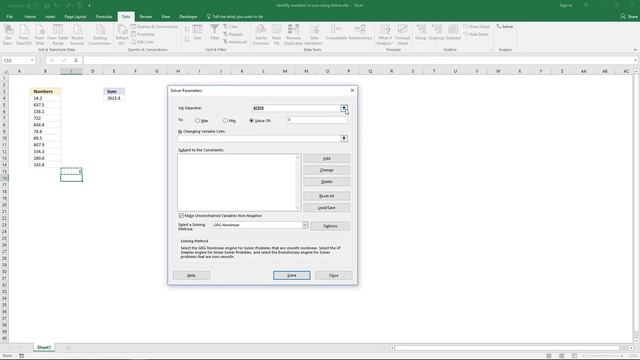Image resolution: width=640 pixels, height=360 pixels.
Task: Click the Close button beside Solve
Action: (x=333, y=276)
